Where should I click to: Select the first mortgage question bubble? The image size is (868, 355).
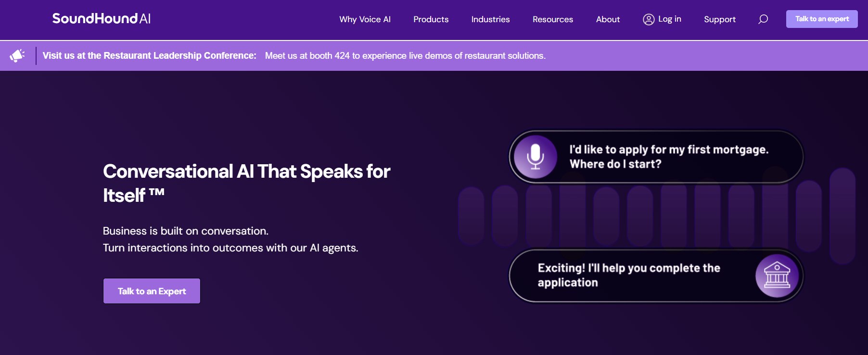coord(668,157)
